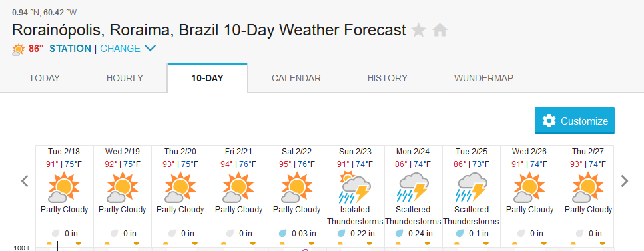Click the Sun 2/23 isolated thunderstorms icon
The width and height of the screenshot is (644, 251).
355,188
